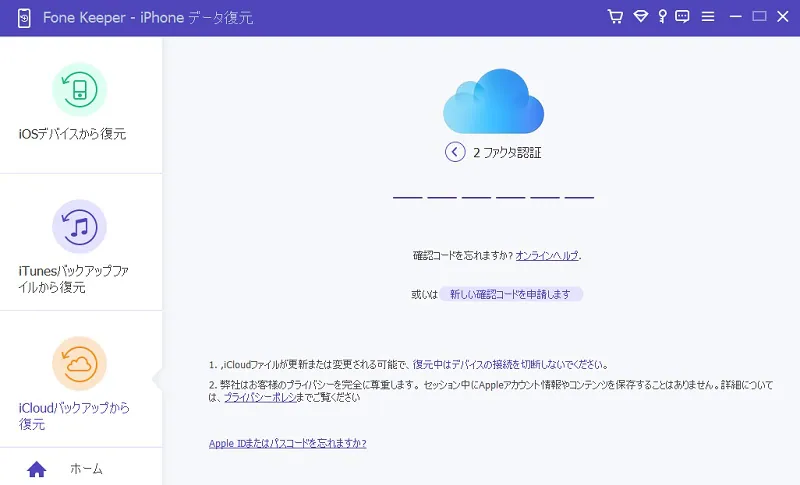Open the shopping cart purchase icon
This screenshot has height=485, width=800.
tap(615, 17)
